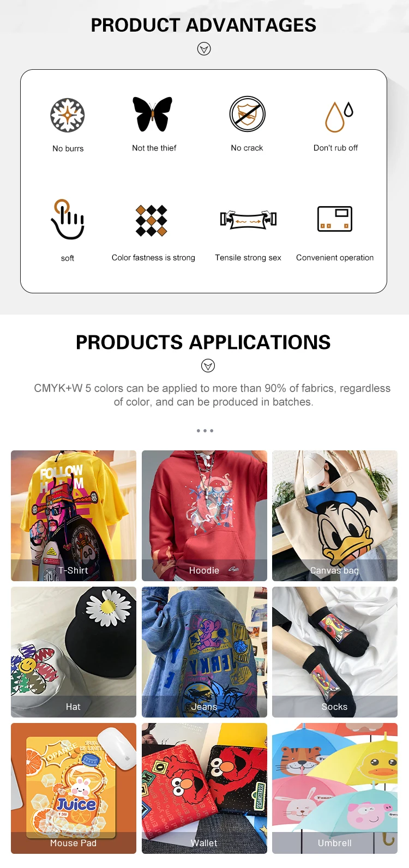Select the water droplets Don't rub off icon
Screen dimensions: 409x868
pyautogui.click(x=339, y=117)
